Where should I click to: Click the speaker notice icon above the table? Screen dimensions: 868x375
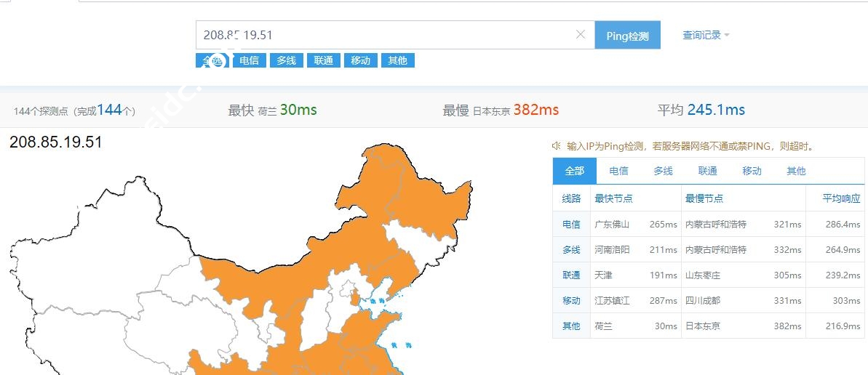[557, 146]
